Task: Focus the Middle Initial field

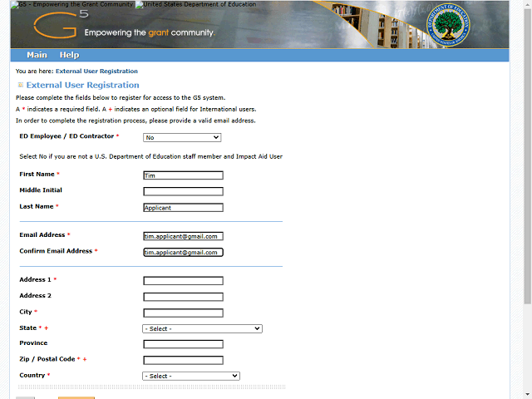Action: pos(183,191)
